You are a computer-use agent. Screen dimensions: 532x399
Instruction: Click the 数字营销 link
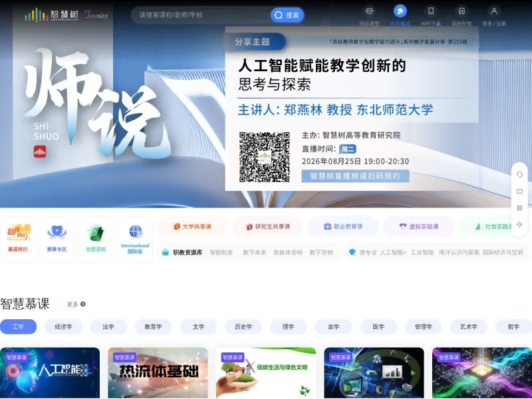click(321, 253)
